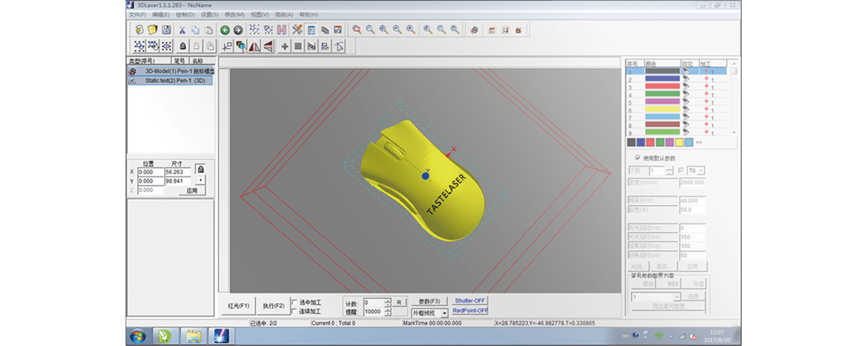Toggle visibility of pen 5
This screenshot has width=868, height=346.
coord(687,102)
